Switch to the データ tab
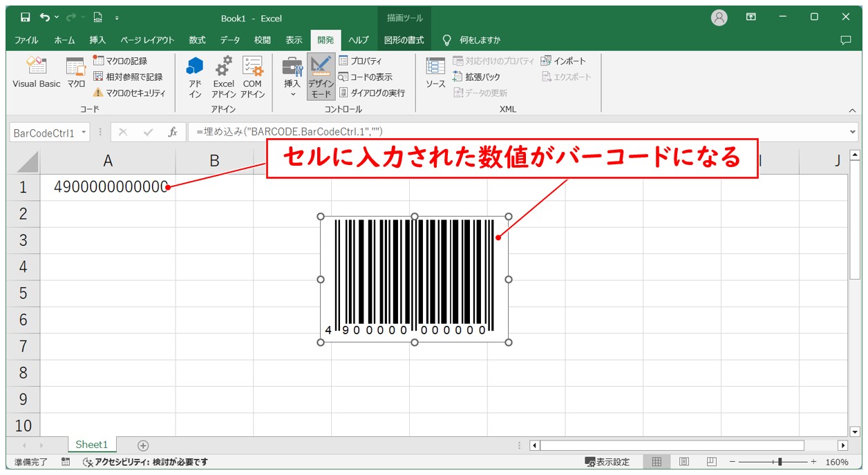 coord(230,40)
